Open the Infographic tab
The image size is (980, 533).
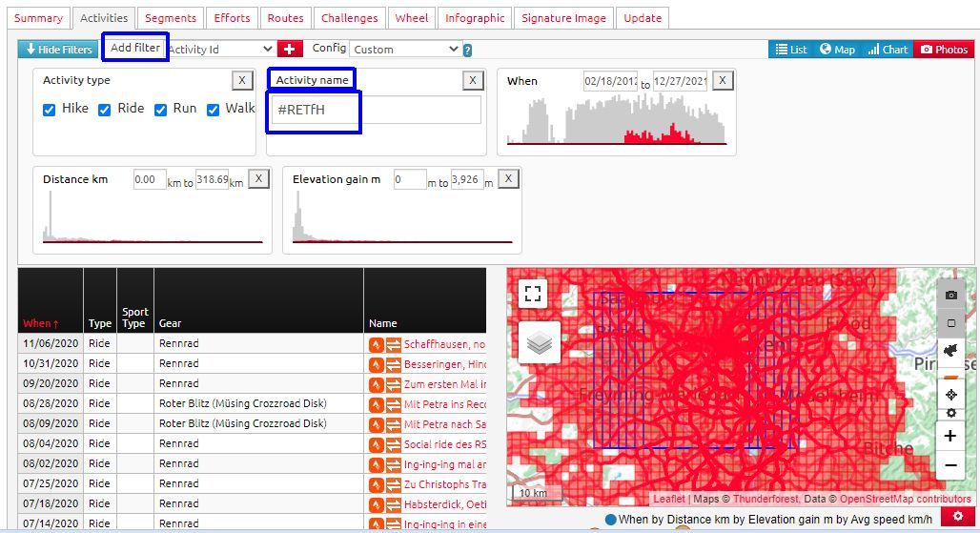[475, 18]
